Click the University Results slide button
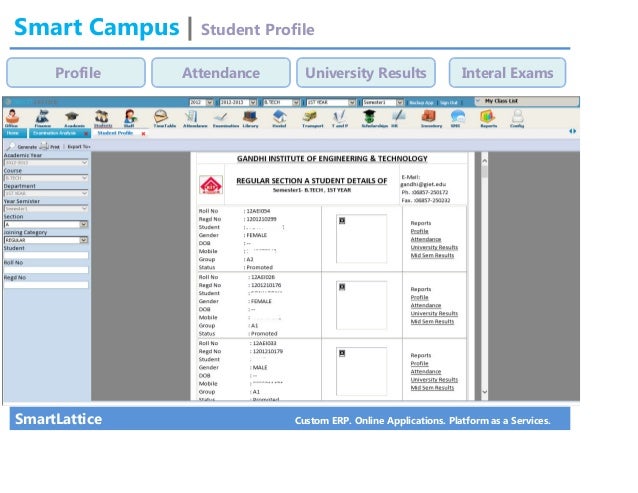Viewport: 638px width, 493px height. [x=366, y=72]
